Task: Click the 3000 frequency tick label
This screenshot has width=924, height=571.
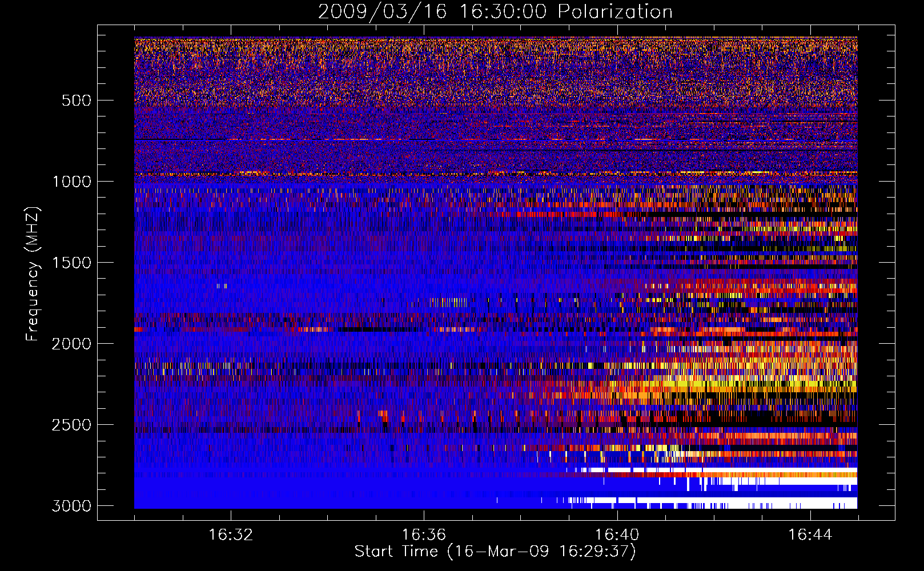Action: (71, 506)
